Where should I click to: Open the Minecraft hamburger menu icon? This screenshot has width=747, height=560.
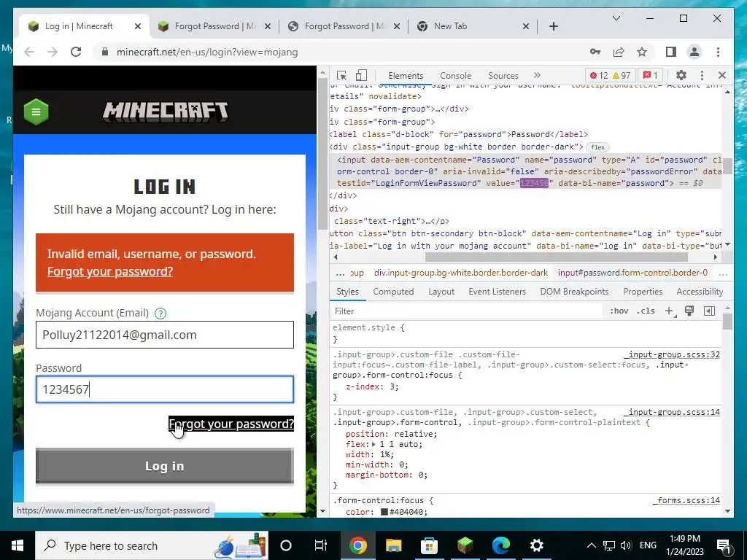tap(36, 112)
